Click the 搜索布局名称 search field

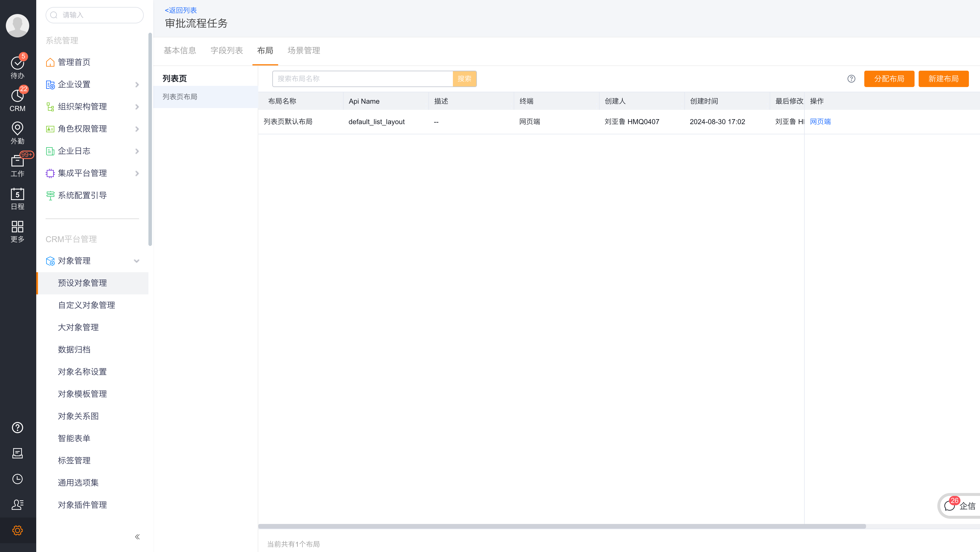pos(362,79)
